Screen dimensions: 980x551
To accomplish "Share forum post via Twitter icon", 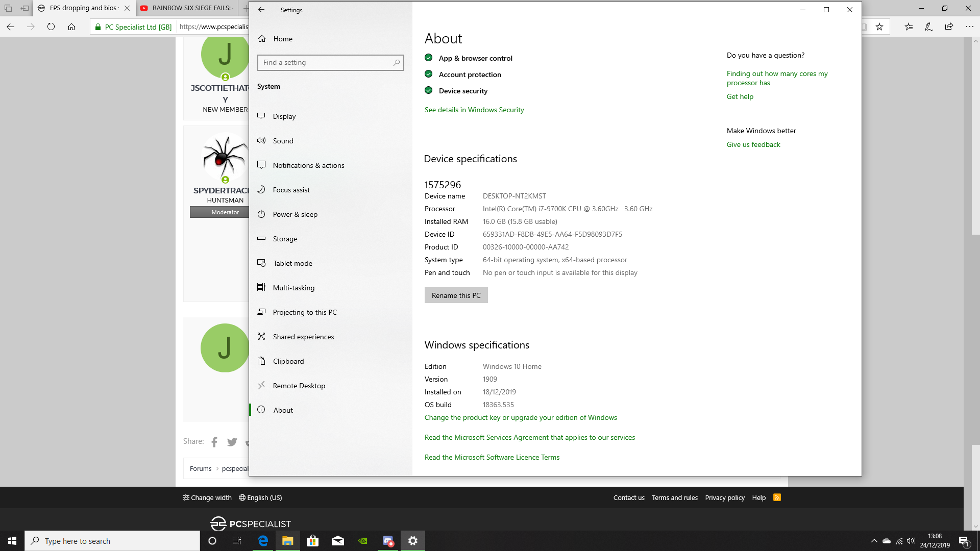I will point(232,442).
